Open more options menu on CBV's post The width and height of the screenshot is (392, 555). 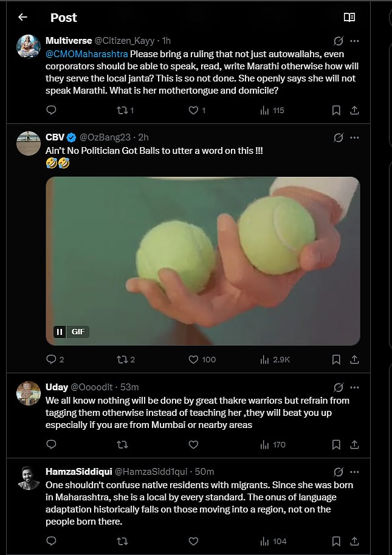355,137
